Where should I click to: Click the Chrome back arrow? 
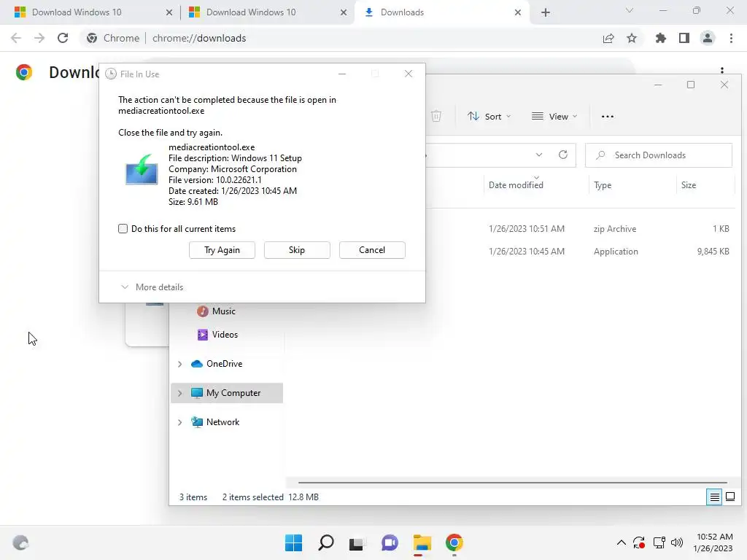(x=16, y=38)
